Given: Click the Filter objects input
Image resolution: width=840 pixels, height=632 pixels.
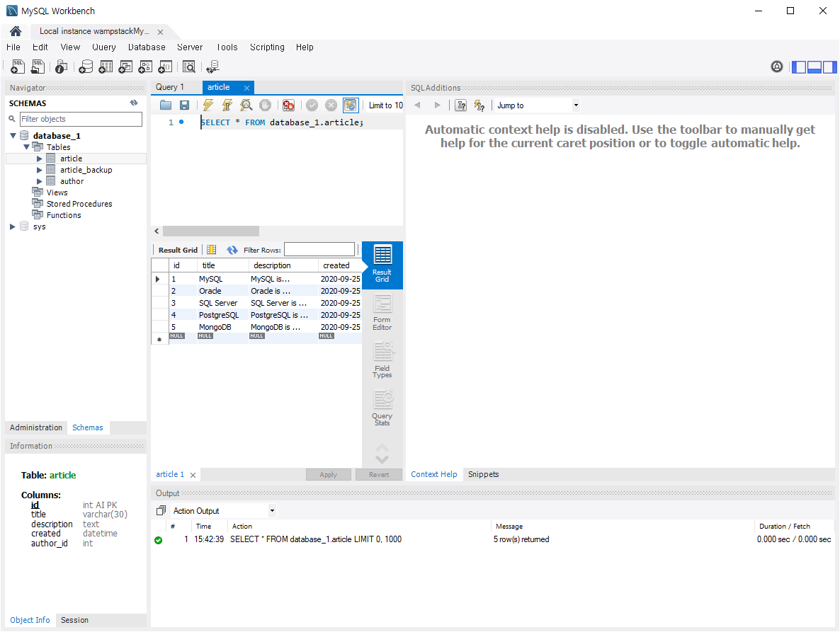Looking at the screenshot, I should click(x=81, y=119).
